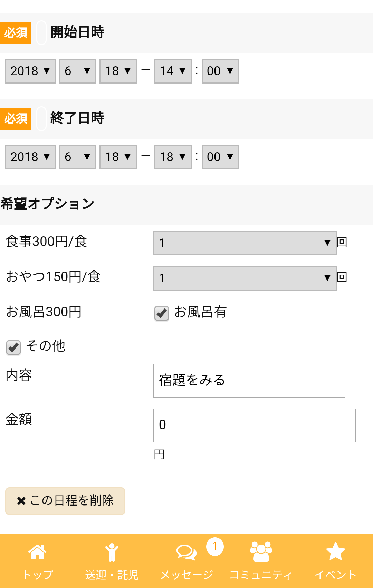Open the end hour 18 dropdown
Screen dimensions: 373x588
click(x=173, y=157)
